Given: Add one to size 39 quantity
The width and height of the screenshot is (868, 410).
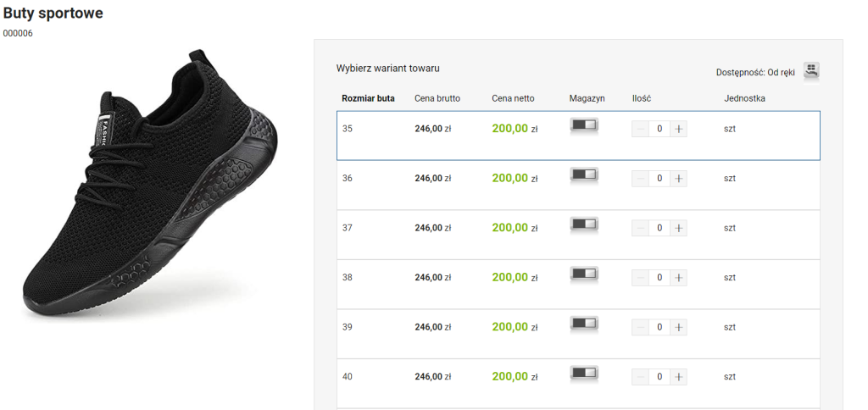Looking at the screenshot, I should [678, 327].
